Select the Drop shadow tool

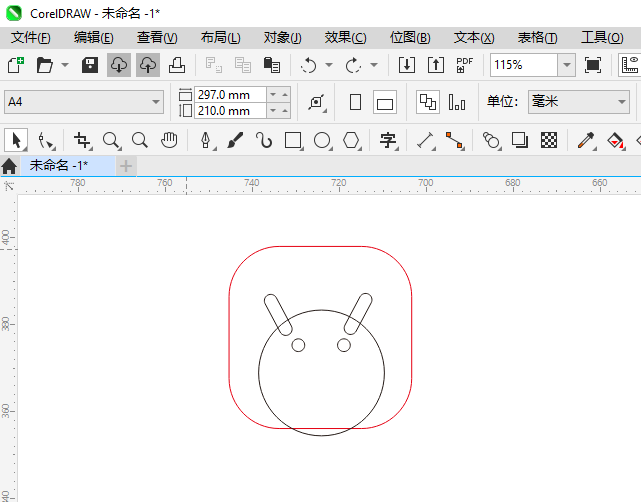point(520,141)
